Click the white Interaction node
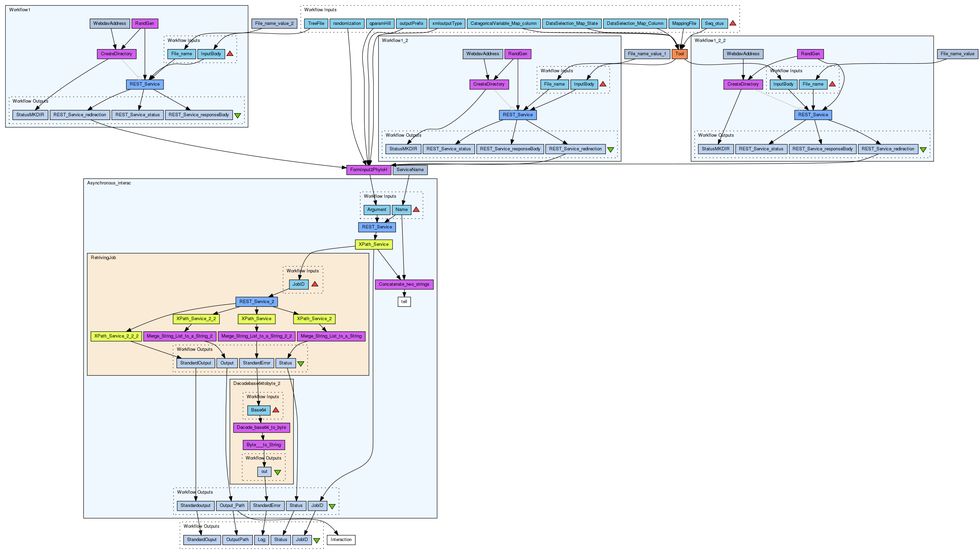This screenshot has width=980, height=554. [341, 540]
